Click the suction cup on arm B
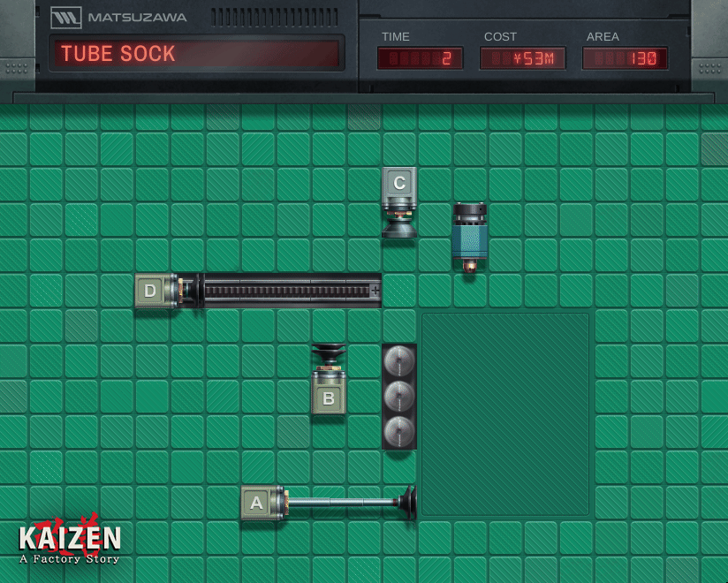This screenshot has height=583, width=728. [x=329, y=353]
